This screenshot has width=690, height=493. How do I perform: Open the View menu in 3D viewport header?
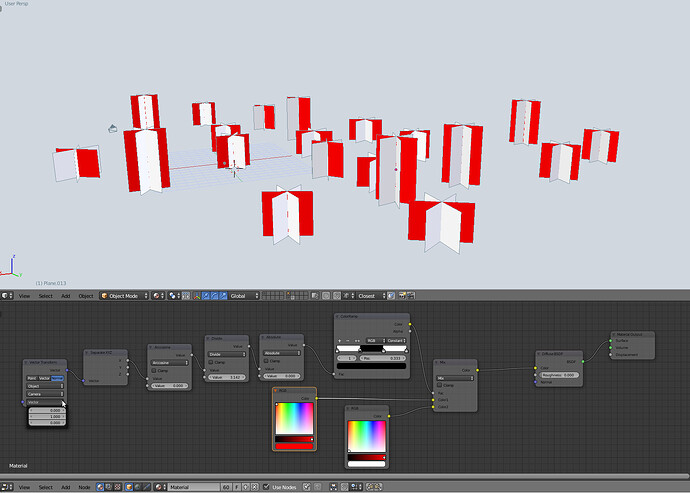[x=24, y=296]
